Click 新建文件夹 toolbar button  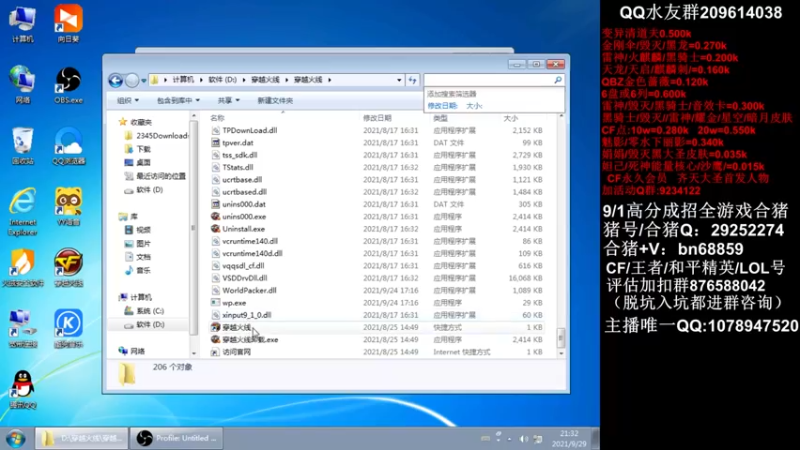(x=275, y=101)
